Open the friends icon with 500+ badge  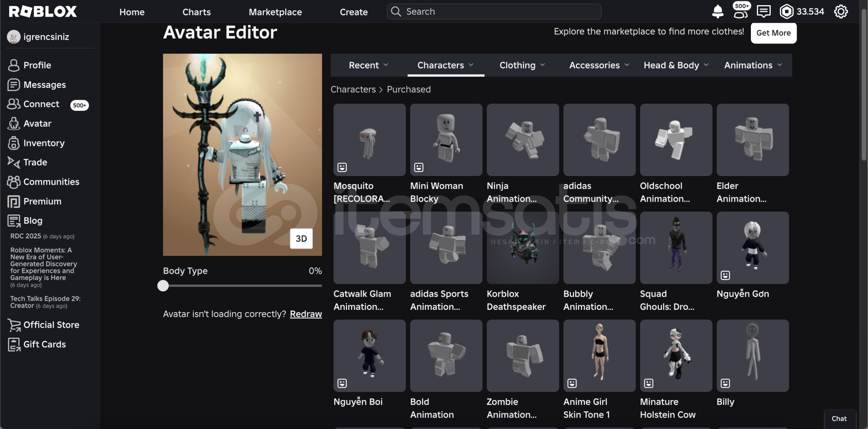pos(741,11)
